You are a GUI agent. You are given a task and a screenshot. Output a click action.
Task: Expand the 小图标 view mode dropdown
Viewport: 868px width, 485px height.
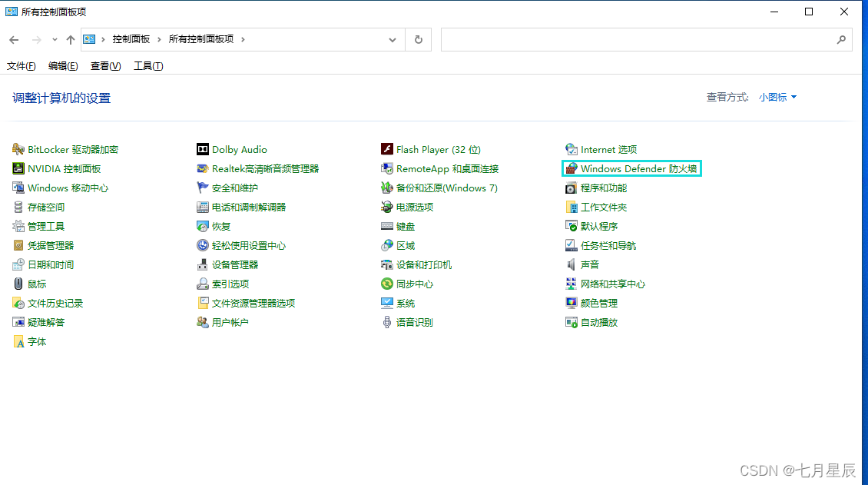click(778, 97)
